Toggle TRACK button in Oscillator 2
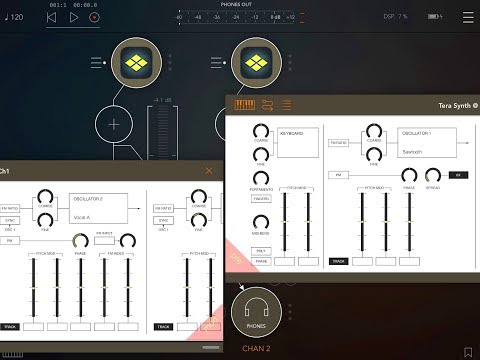Image resolution: width=480 pixels, height=360 pixels. 10,327
